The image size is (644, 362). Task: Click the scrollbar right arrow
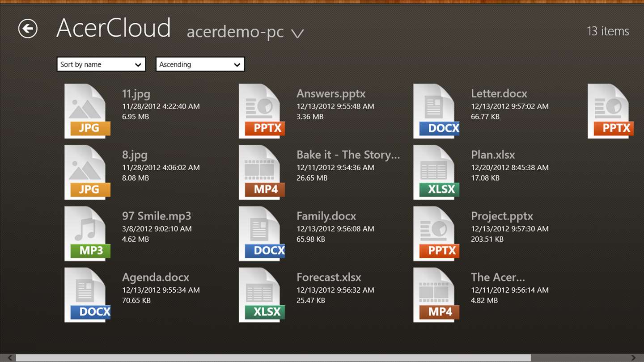634,358
